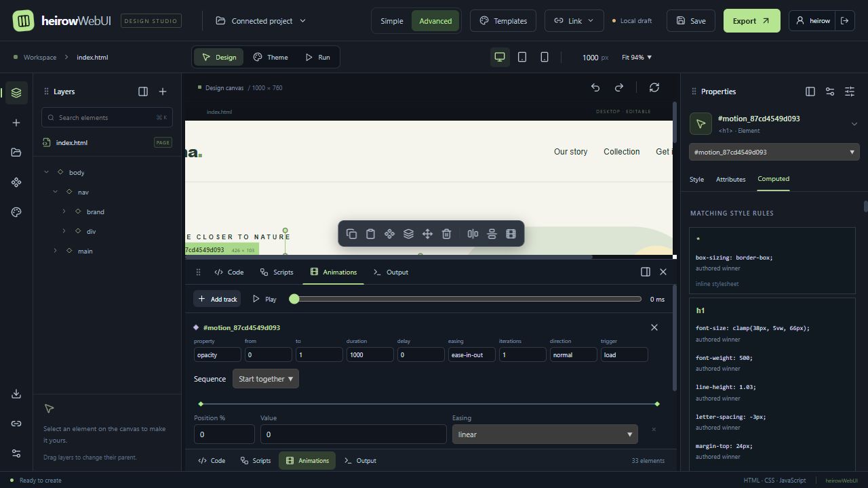The width and height of the screenshot is (868, 488).
Task: Open the linear Easing dropdown
Action: click(x=545, y=434)
